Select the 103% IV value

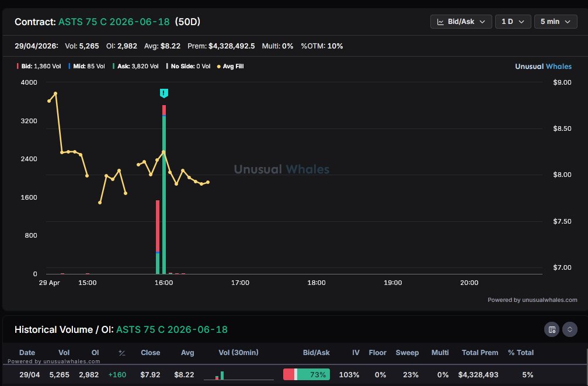point(349,375)
